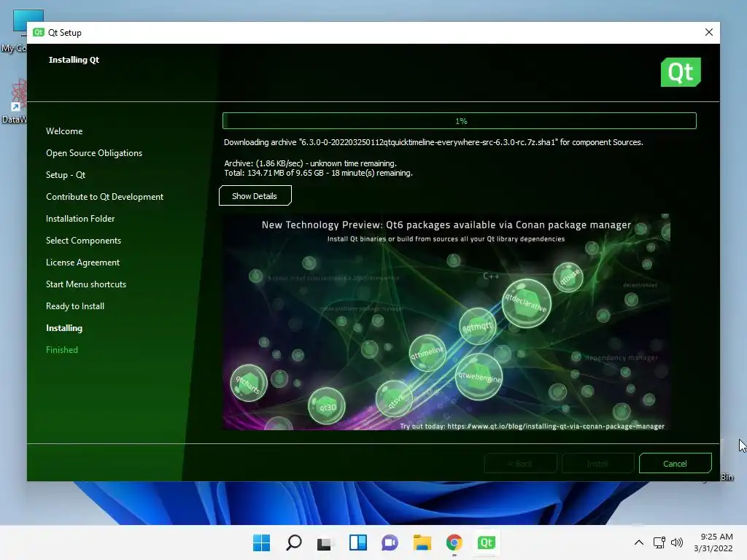747x560 pixels.
Task: Click the qtcharts bubble in banner
Action: [249, 383]
